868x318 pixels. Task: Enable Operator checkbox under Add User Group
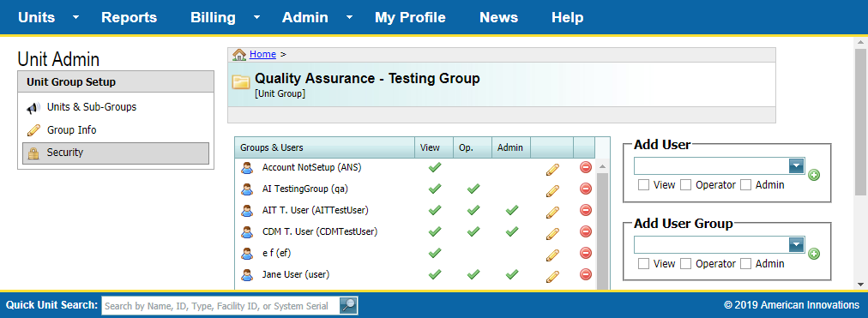click(686, 264)
